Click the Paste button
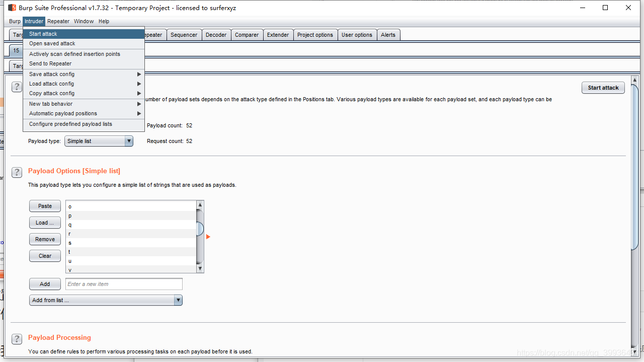Viewport: 644px width, 362px height. pos(45,206)
